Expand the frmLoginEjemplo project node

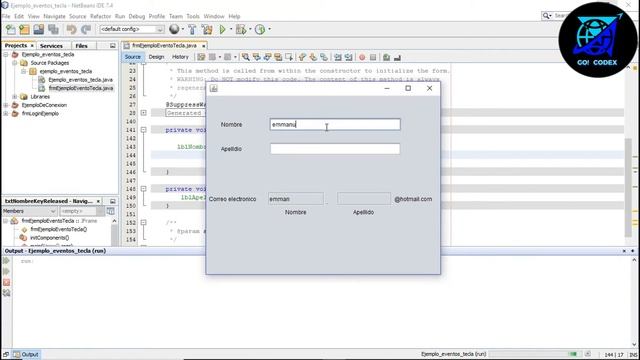coord(6,114)
